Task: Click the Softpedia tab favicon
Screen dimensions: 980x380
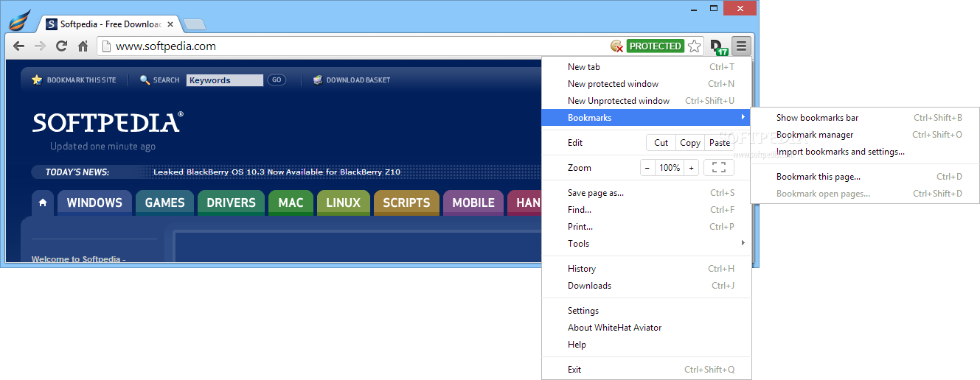Action: [52, 24]
